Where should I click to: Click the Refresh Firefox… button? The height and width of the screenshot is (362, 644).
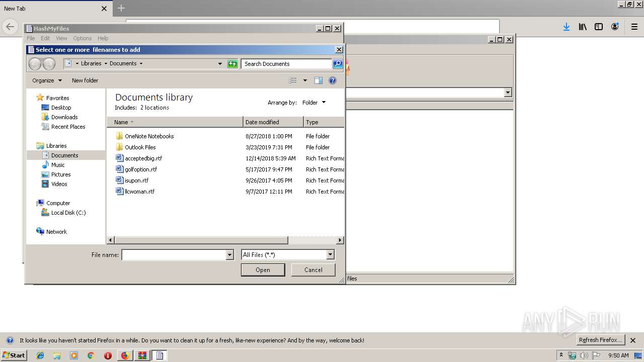pos(600,340)
